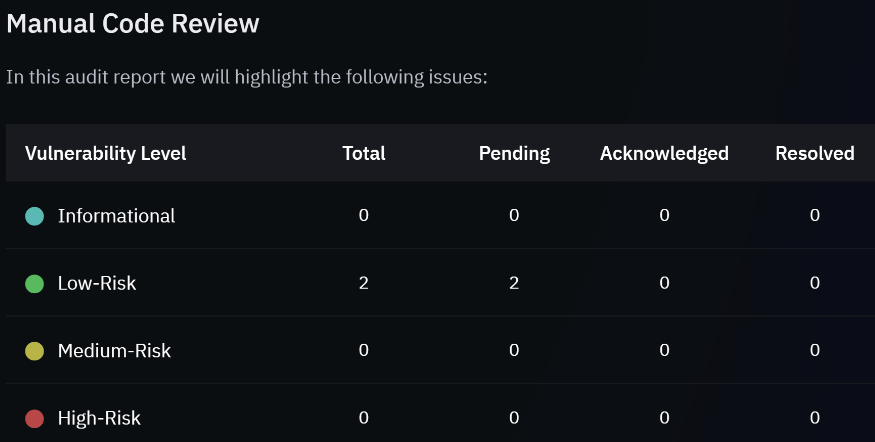This screenshot has width=875, height=442.
Task: Click the red High-Risk severity dot
Action: coord(35,419)
